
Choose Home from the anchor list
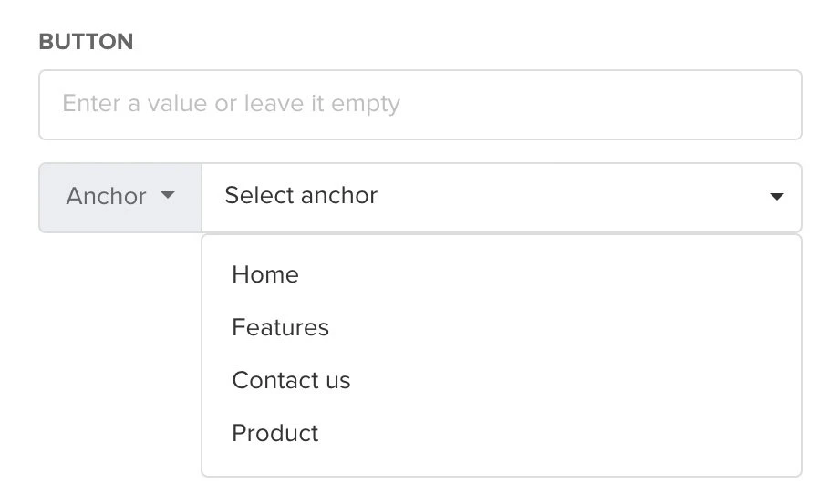click(x=265, y=275)
